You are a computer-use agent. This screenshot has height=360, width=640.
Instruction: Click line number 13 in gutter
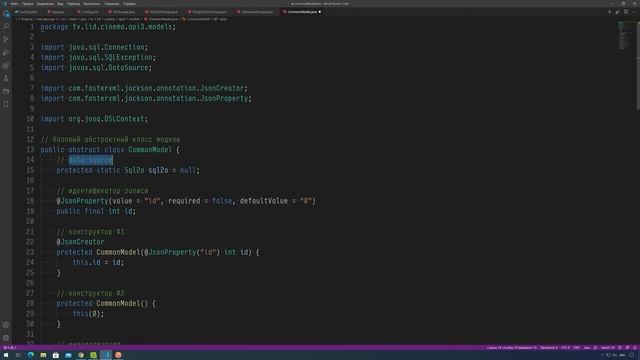pos(30,150)
